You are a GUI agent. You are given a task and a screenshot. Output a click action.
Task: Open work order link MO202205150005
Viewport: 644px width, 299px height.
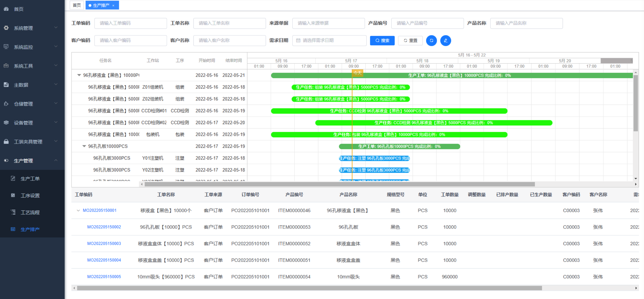tap(104, 277)
